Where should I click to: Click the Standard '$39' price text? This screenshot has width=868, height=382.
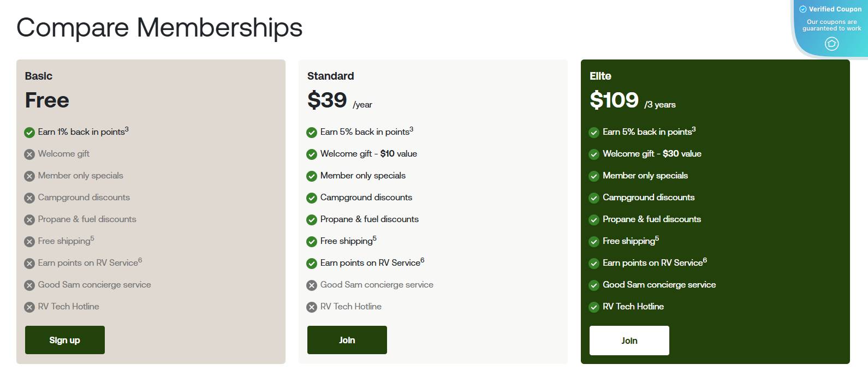pos(327,100)
